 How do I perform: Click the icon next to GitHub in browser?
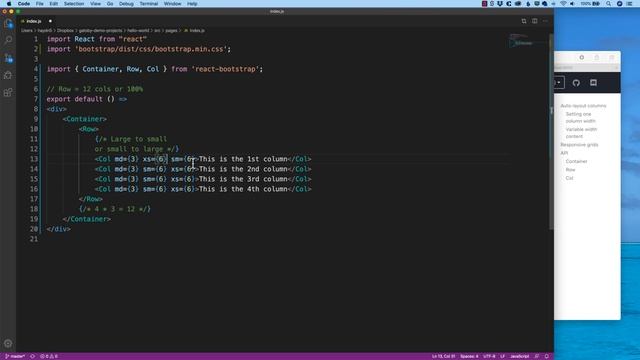593,83
